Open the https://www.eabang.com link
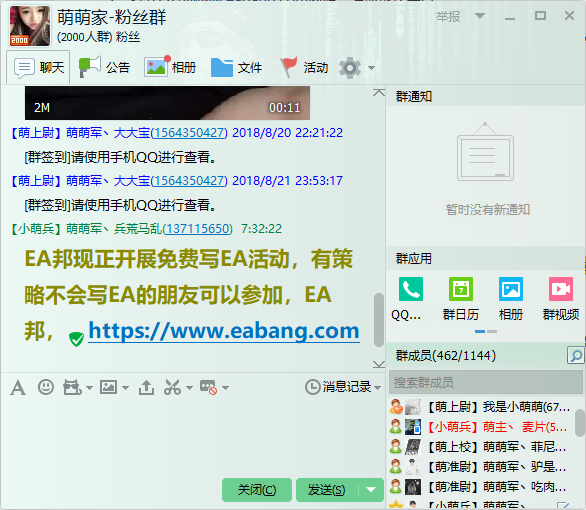 [224, 331]
